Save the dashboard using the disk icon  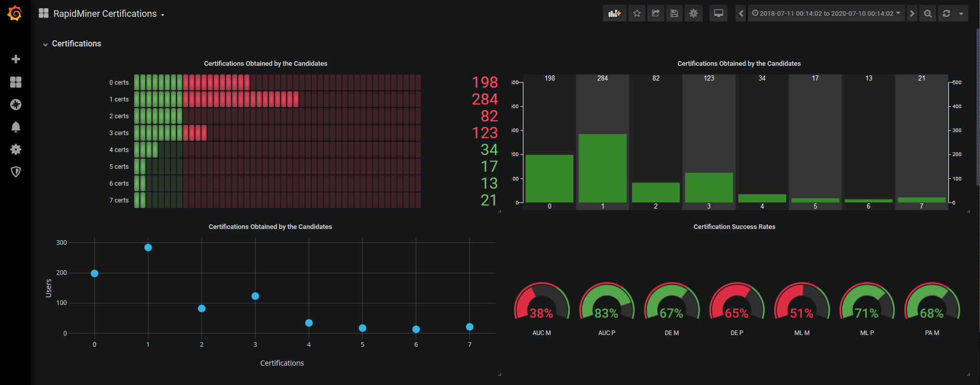[674, 14]
